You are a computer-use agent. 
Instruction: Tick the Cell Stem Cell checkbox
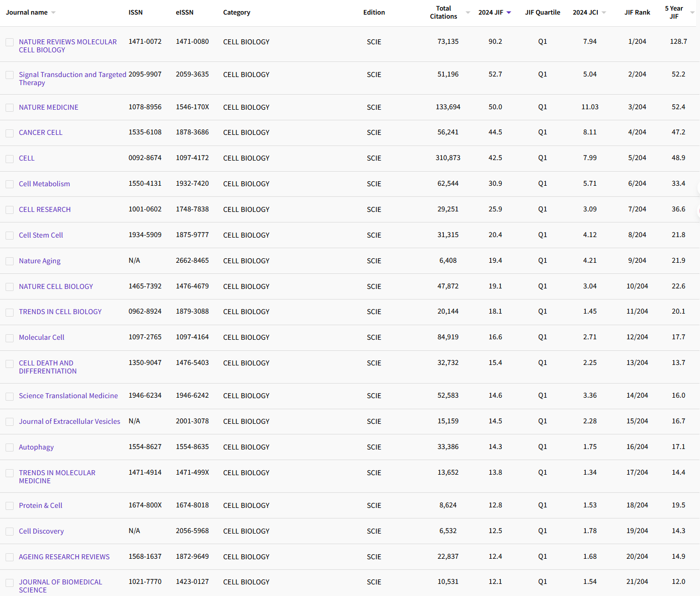click(10, 236)
